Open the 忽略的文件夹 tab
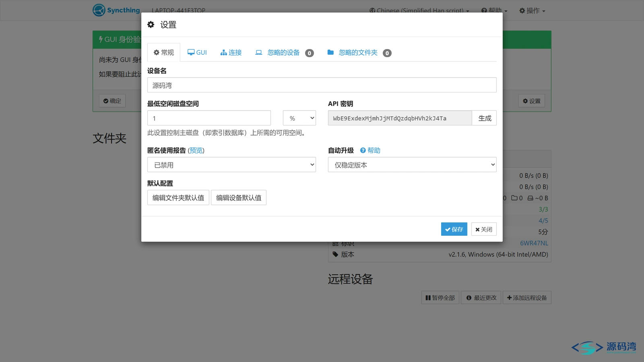This screenshot has height=362, width=644. click(x=359, y=53)
